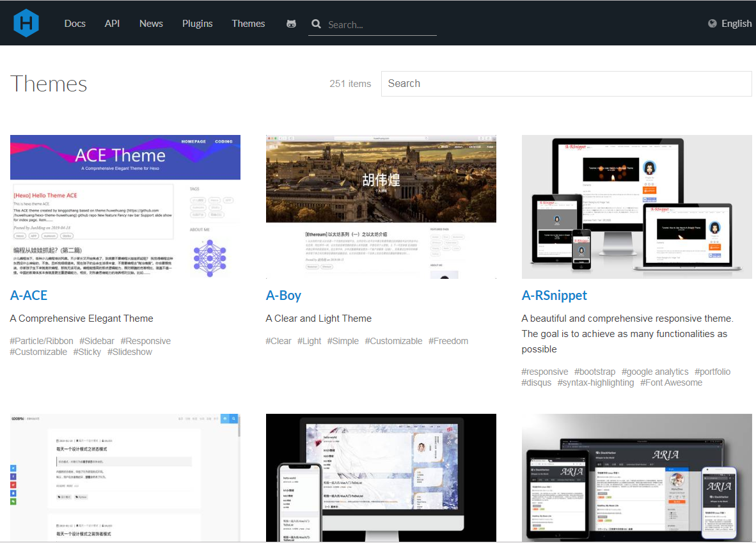The height and width of the screenshot is (543, 756).
Task: Click the Hexo hexagon logo
Action: tap(26, 23)
